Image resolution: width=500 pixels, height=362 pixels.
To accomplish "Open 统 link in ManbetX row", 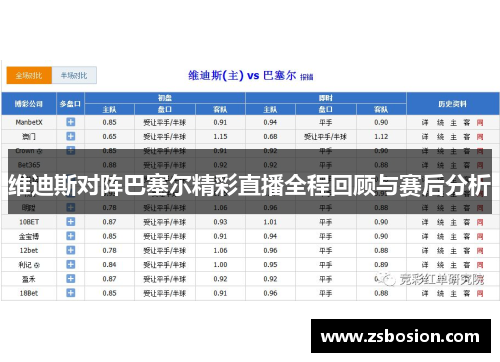I will (x=440, y=123).
